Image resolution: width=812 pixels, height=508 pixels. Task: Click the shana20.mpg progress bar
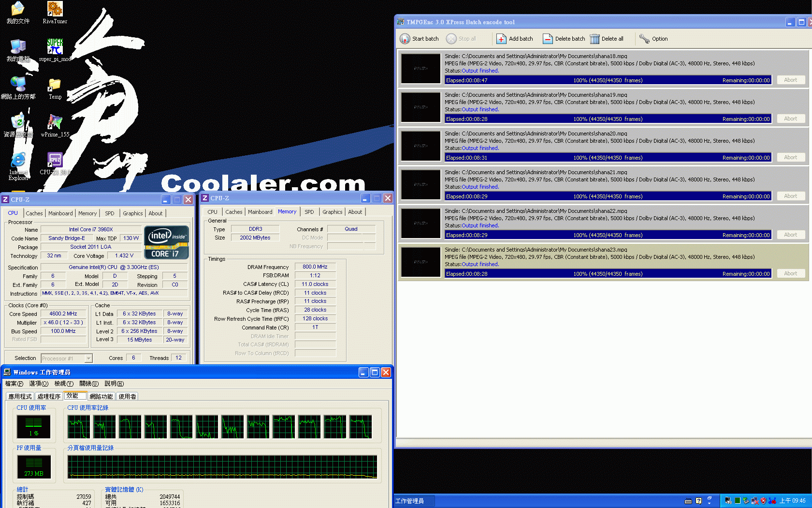click(x=608, y=158)
